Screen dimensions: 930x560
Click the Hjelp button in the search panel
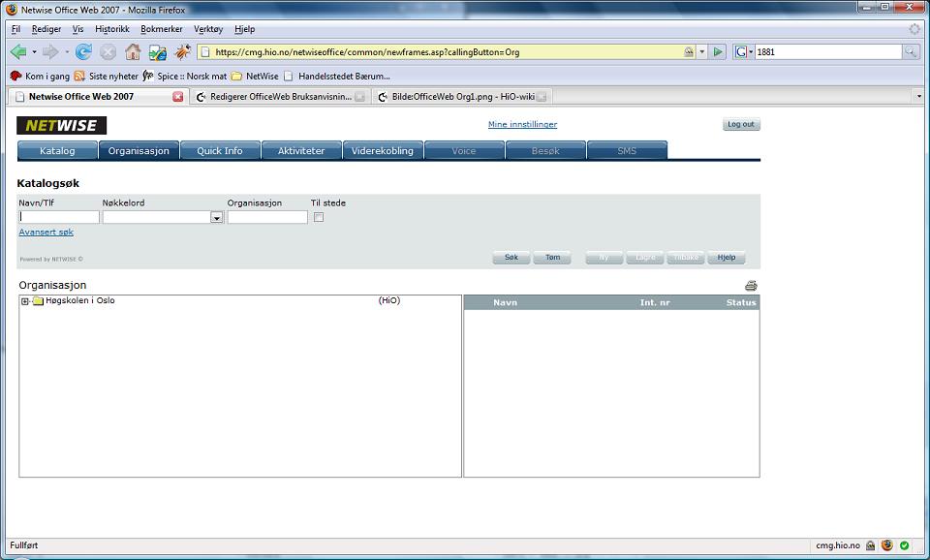tap(726, 258)
